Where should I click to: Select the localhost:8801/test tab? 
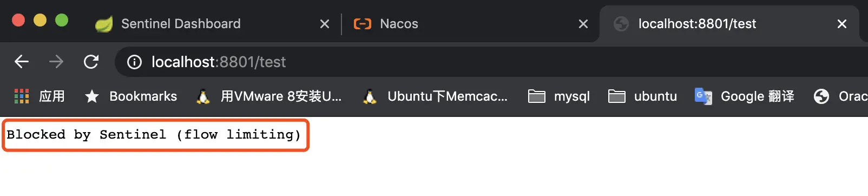729,24
